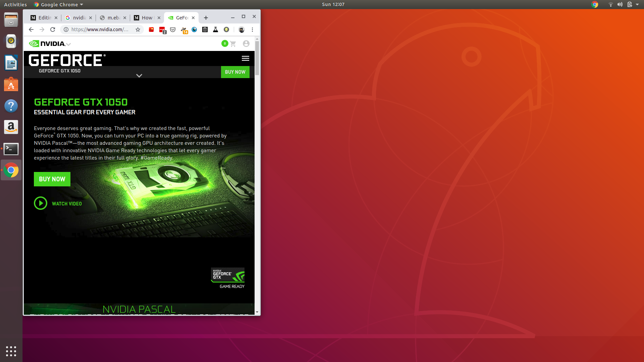
Task: Click the GEFORCE GTX 1050 subnav label
Action: point(60,71)
